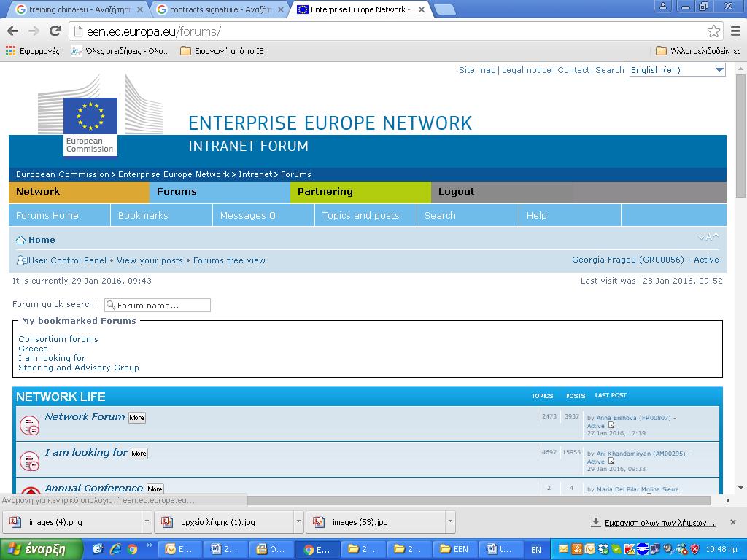Click the Site map link
Screen dimensions: 747x560
pyautogui.click(x=477, y=70)
